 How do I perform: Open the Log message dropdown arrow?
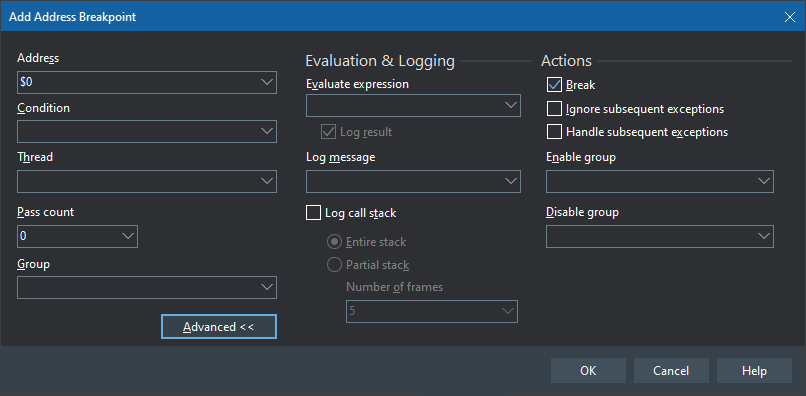point(510,181)
